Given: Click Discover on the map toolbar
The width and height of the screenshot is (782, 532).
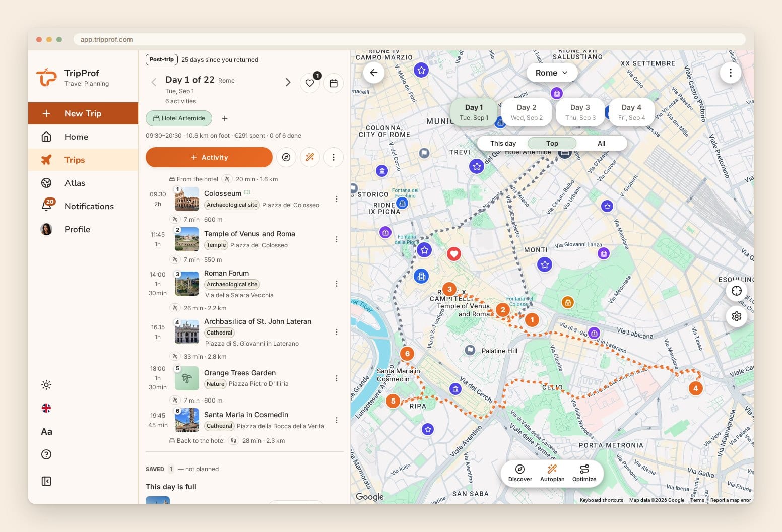Looking at the screenshot, I should coord(520,474).
